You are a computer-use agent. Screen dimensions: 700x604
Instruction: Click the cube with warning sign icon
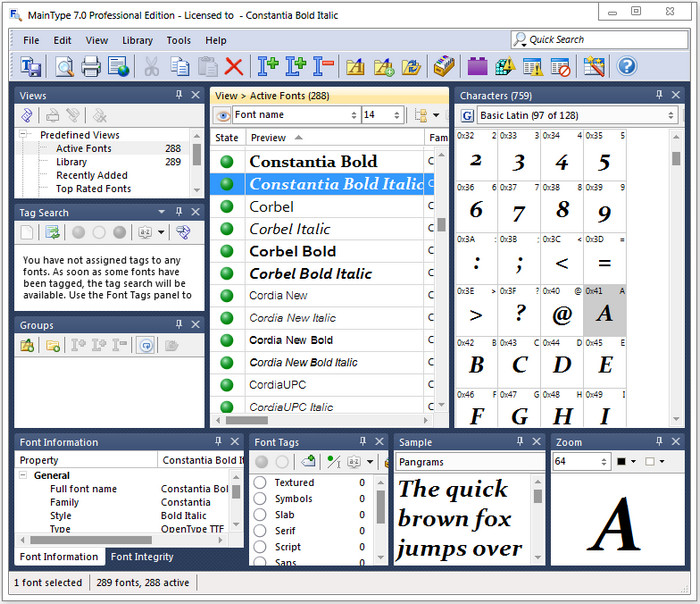tap(505, 67)
